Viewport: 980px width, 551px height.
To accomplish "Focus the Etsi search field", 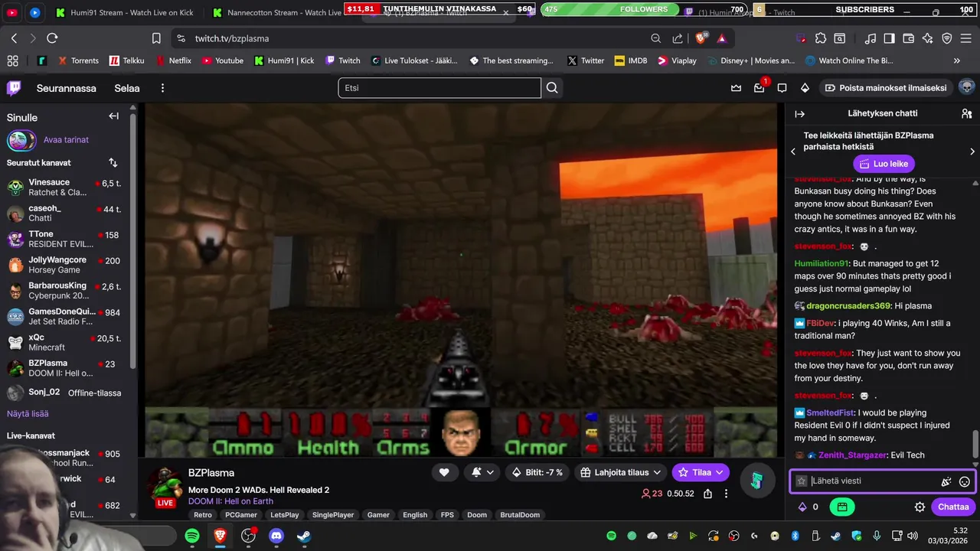I will click(439, 88).
